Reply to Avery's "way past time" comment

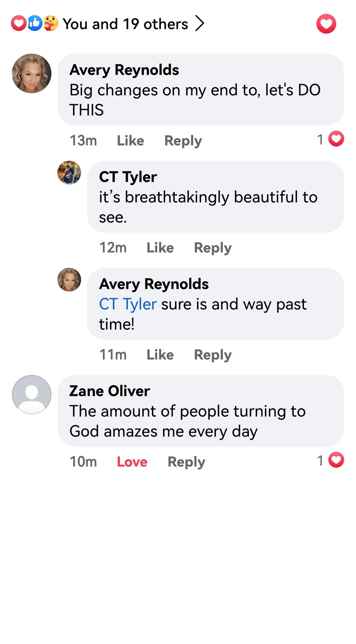pyautogui.click(x=213, y=355)
